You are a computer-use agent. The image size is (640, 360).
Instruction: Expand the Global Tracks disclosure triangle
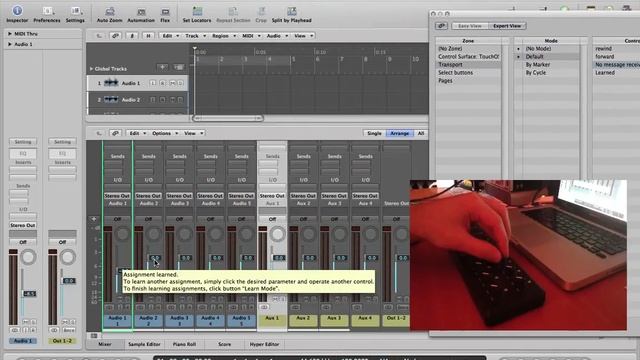91,69
